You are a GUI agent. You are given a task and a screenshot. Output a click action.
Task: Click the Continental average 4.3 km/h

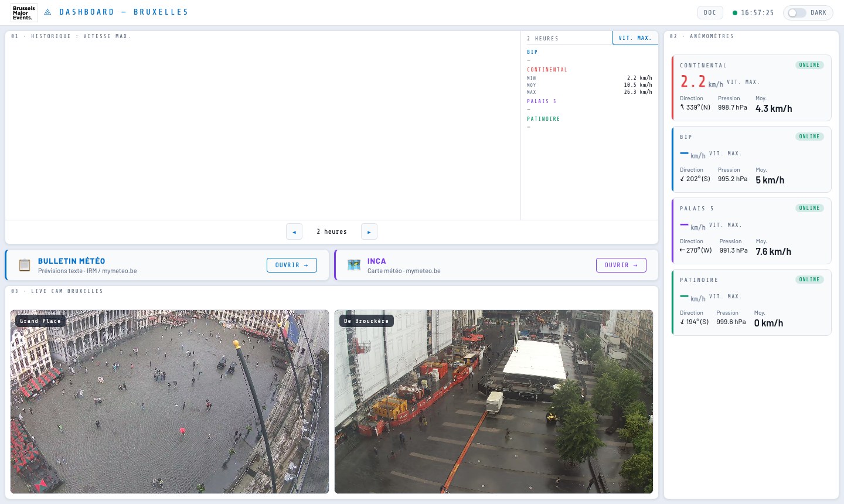pos(774,108)
